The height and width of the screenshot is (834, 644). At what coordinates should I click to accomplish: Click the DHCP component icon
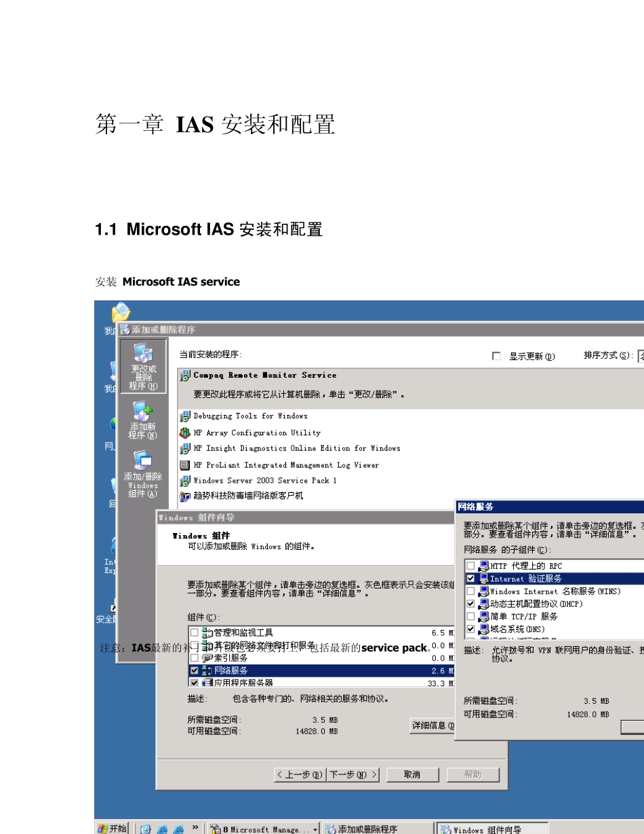point(483,603)
